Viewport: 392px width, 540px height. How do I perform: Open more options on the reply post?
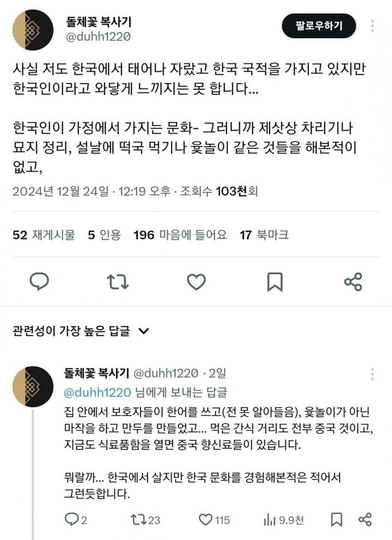[372, 374]
